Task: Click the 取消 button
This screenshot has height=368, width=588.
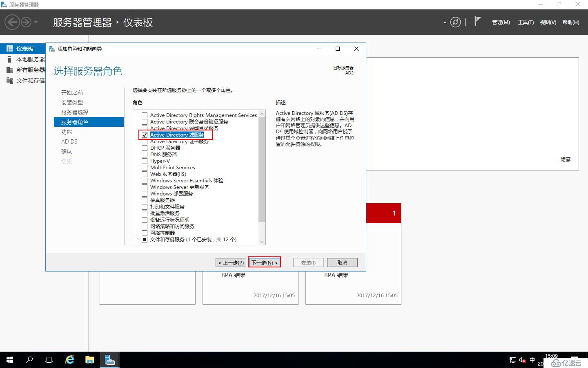Action: click(x=343, y=263)
